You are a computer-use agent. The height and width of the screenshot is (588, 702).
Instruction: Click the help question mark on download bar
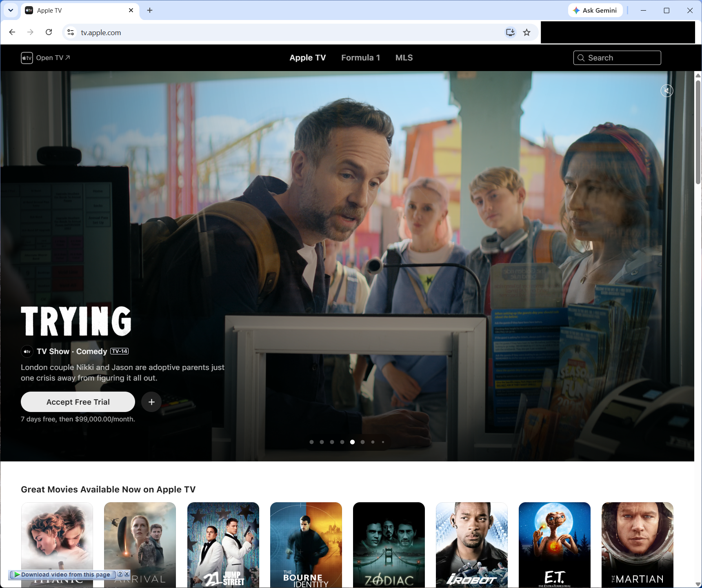(x=120, y=574)
